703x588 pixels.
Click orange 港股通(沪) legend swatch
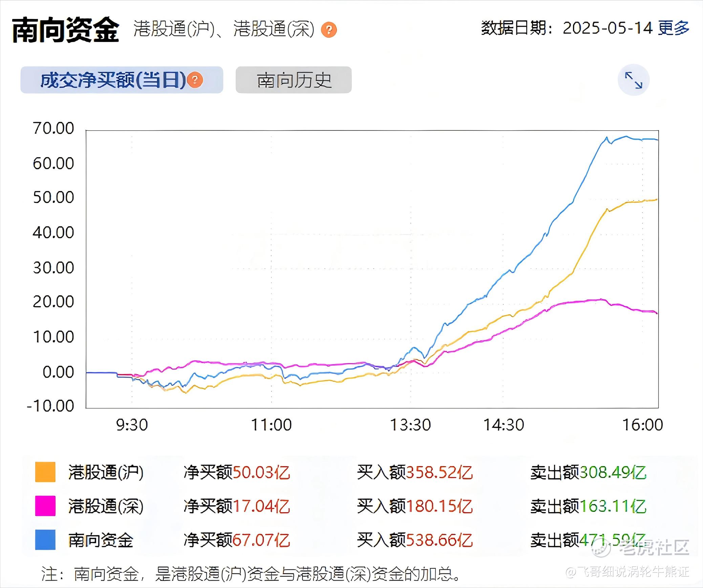45,472
